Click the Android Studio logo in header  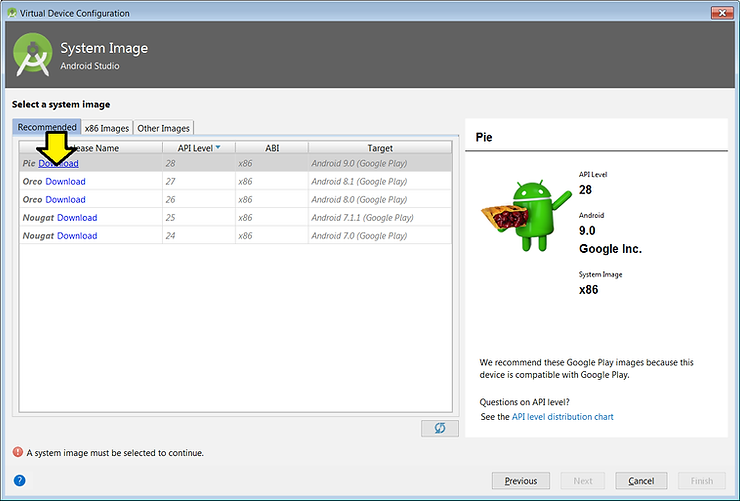(x=33, y=55)
